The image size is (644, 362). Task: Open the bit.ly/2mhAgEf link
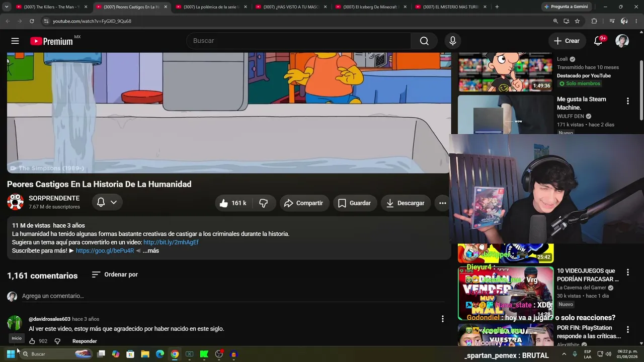pos(171,242)
